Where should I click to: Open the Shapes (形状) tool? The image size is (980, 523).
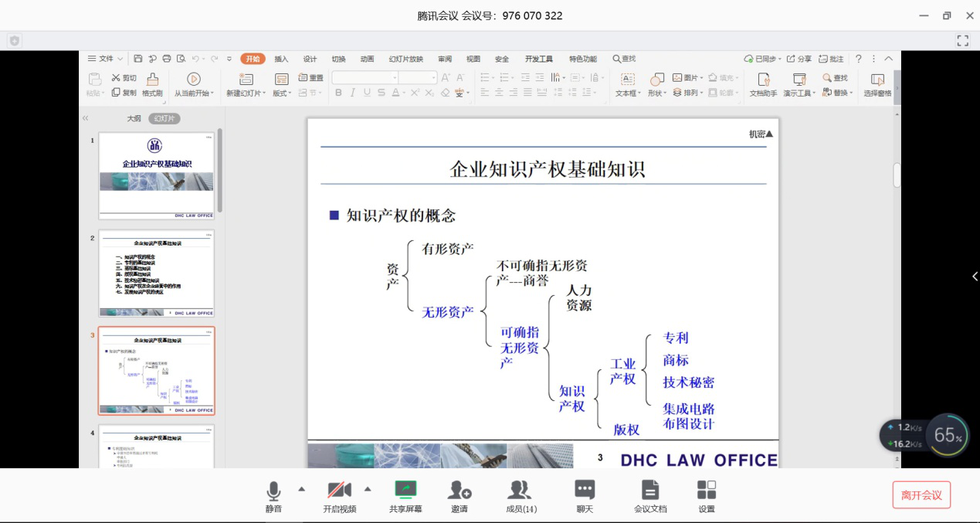(657, 85)
